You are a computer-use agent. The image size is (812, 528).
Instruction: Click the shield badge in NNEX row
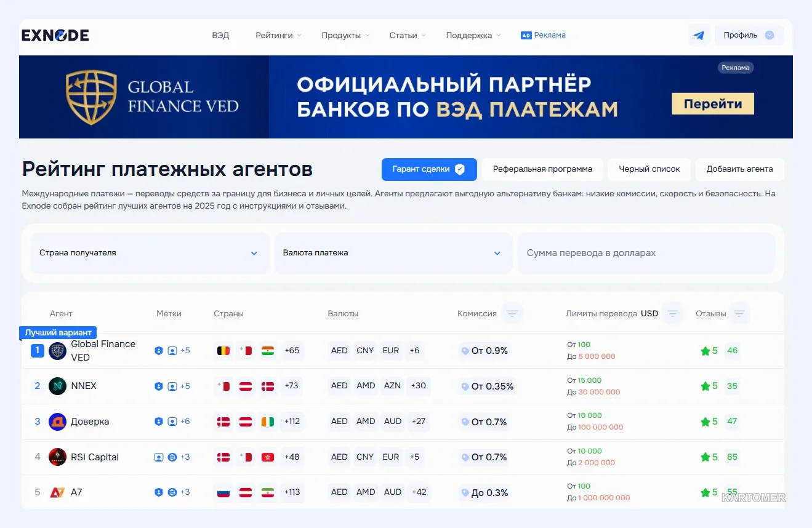click(x=159, y=386)
